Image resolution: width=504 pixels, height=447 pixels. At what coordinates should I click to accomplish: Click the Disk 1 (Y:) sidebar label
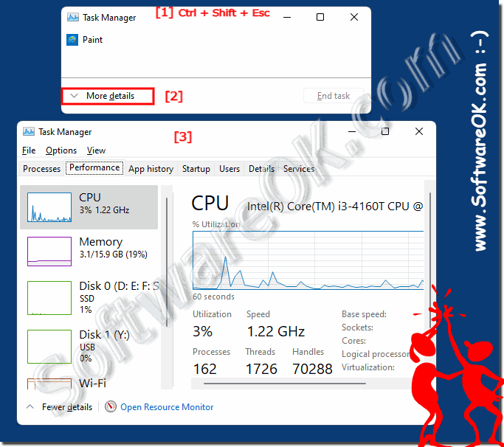coord(104,335)
